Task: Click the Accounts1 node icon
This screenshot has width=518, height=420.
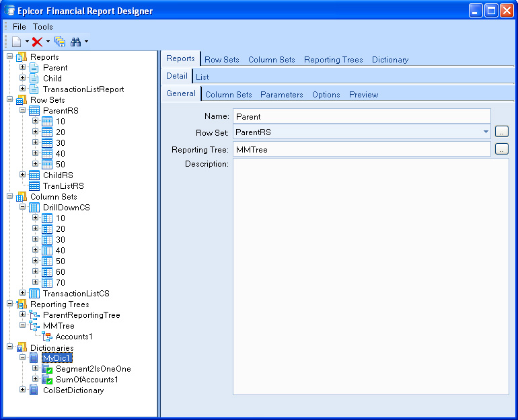Action: (47, 337)
